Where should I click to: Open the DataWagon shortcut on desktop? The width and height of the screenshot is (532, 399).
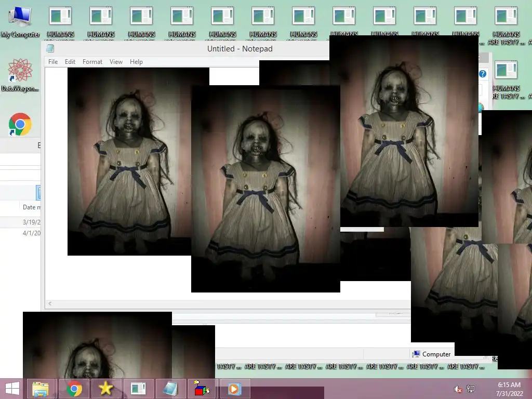[x=20, y=75]
